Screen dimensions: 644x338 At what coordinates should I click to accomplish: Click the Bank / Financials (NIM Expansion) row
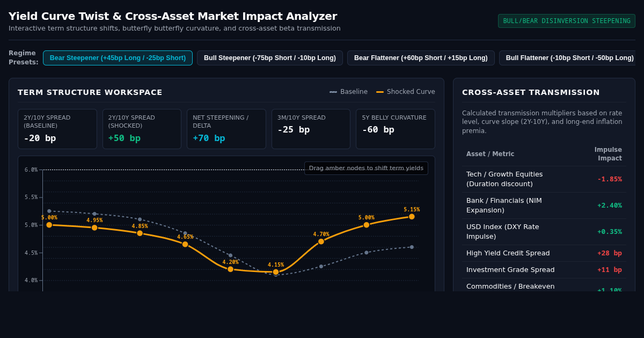tap(544, 205)
